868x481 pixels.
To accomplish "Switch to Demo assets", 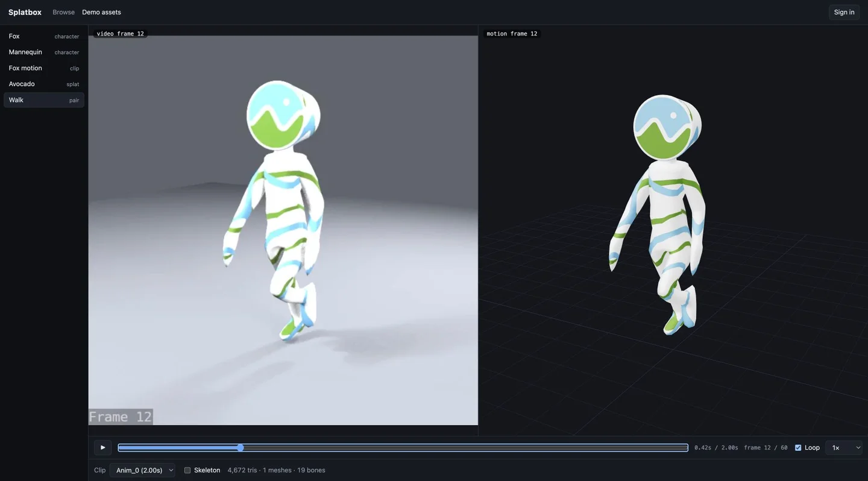I will click(x=101, y=12).
